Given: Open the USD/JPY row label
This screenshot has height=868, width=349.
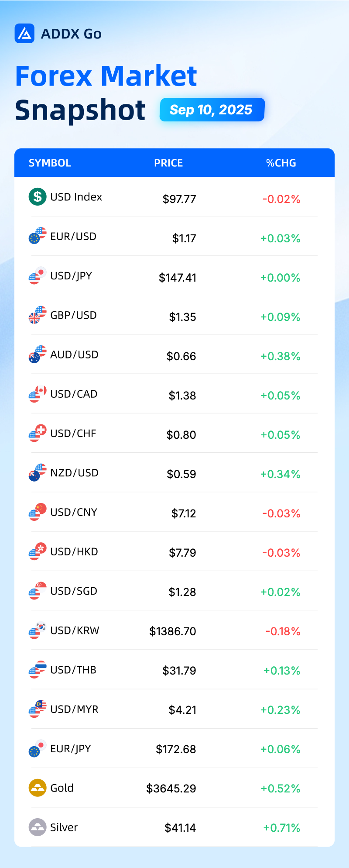Looking at the screenshot, I should point(71,276).
